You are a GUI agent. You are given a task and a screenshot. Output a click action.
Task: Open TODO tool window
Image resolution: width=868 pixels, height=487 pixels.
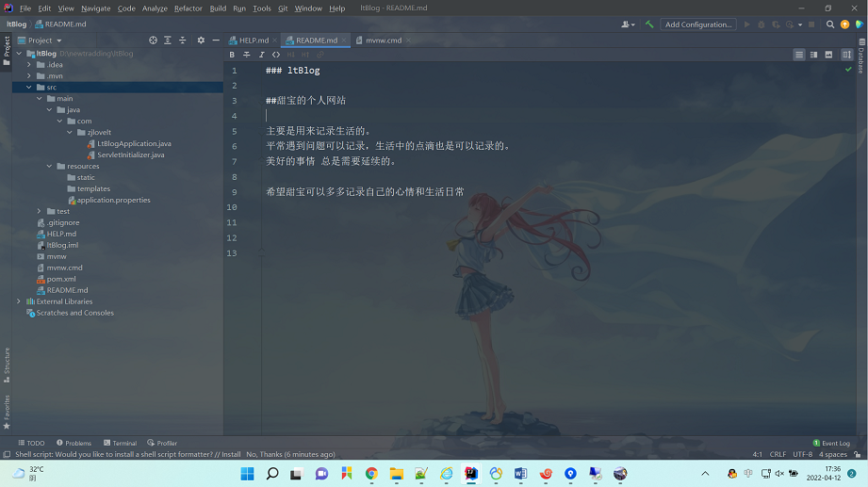31,443
